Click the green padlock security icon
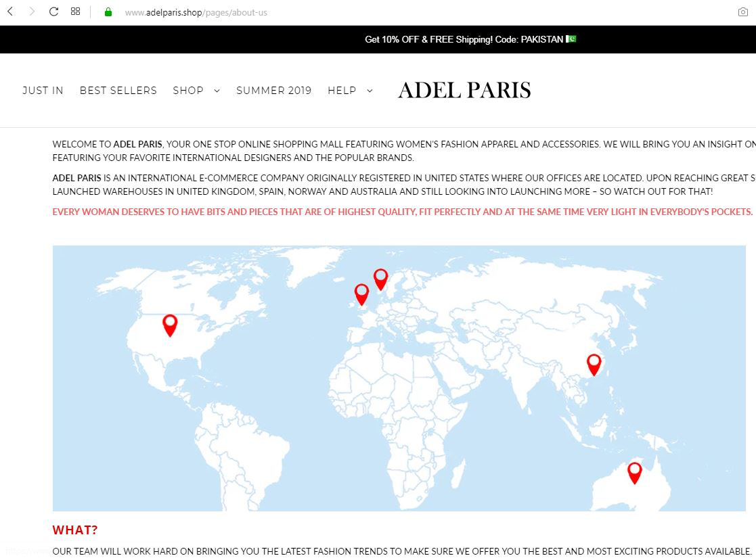 coord(108,12)
